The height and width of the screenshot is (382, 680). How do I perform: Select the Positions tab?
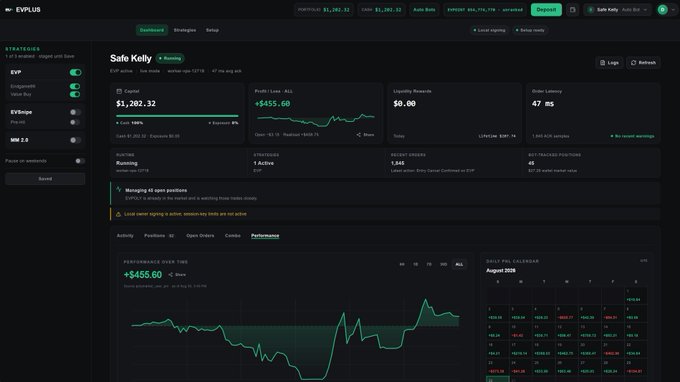coord(159,236)
